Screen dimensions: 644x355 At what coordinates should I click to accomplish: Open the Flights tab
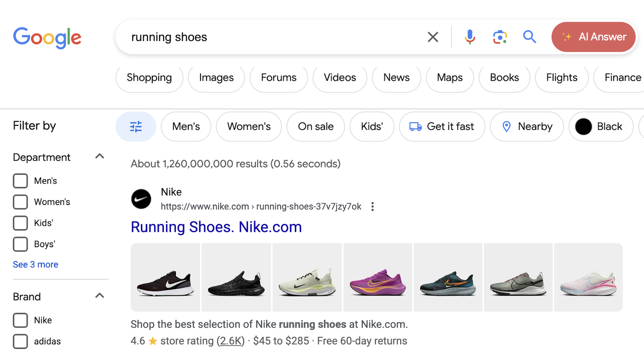[x=562, y=78]
